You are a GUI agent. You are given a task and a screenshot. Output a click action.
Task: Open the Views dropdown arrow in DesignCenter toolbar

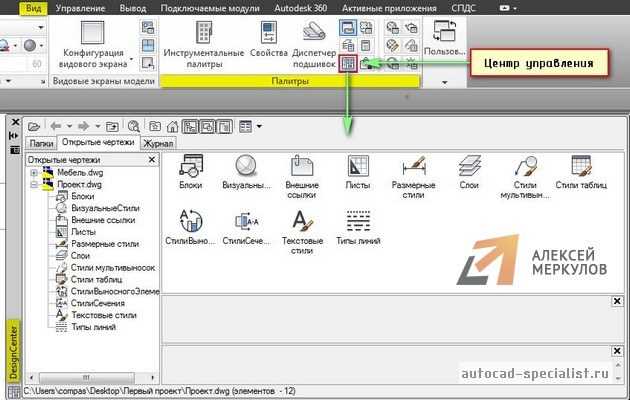pyautogui.click(x=259, y=126)
